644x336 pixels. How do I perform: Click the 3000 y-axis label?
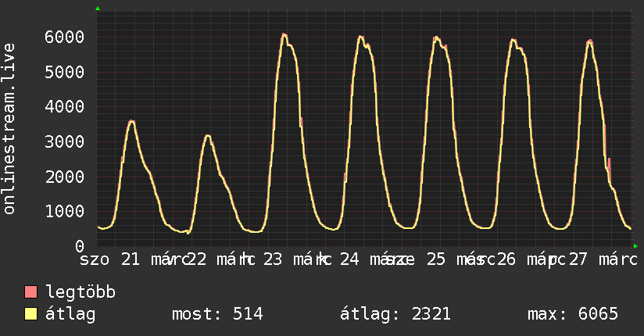point(65,141)
